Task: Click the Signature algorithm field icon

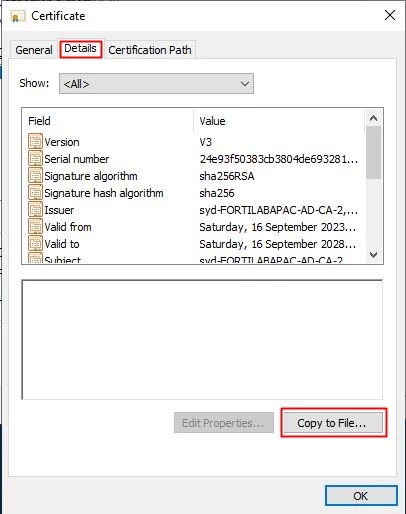Action: (x=35, y=175)
